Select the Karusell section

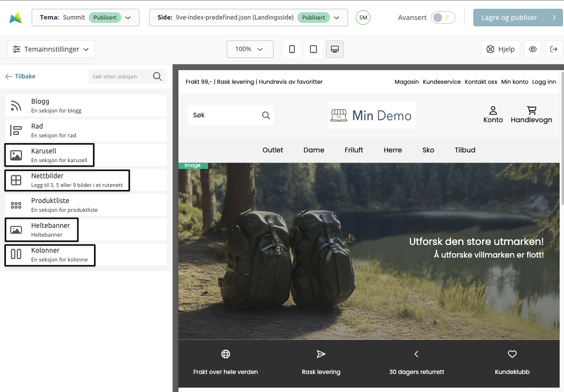coord(86,155)
